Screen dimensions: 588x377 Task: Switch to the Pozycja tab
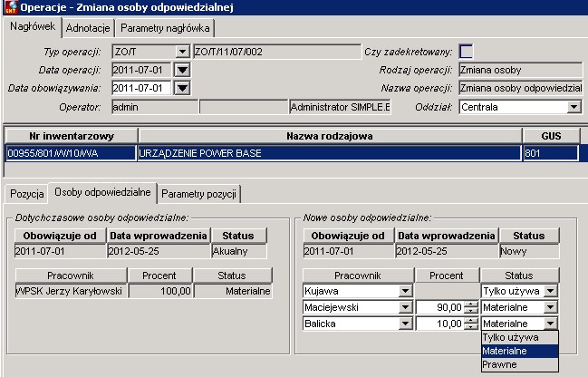27,194
